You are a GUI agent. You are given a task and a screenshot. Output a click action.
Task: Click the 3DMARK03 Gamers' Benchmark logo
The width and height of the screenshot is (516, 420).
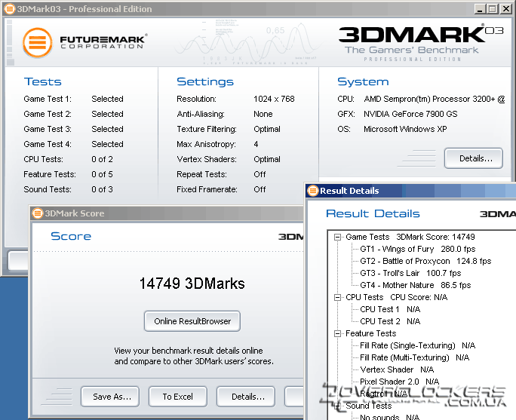pyautogui.click(x=421, y=43)
